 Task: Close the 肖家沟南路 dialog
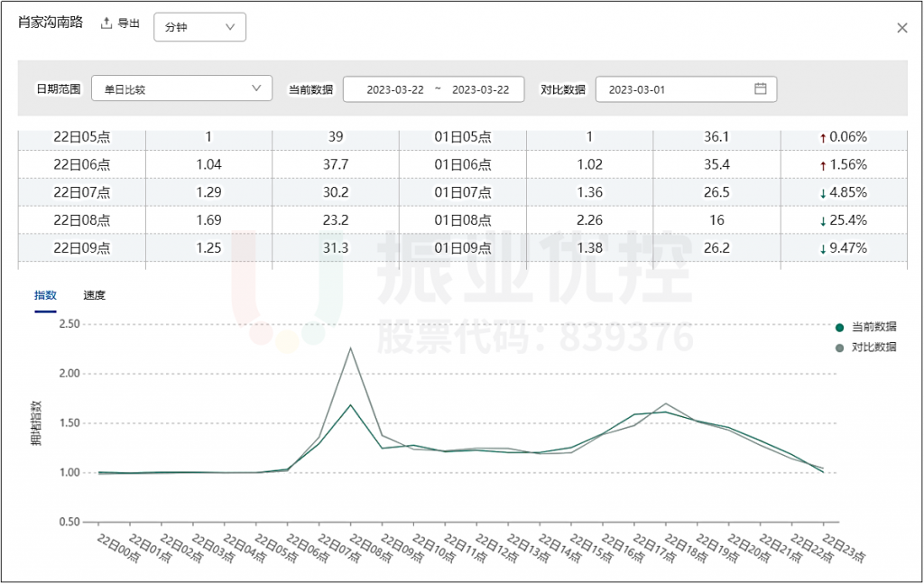tap(901, 28)
